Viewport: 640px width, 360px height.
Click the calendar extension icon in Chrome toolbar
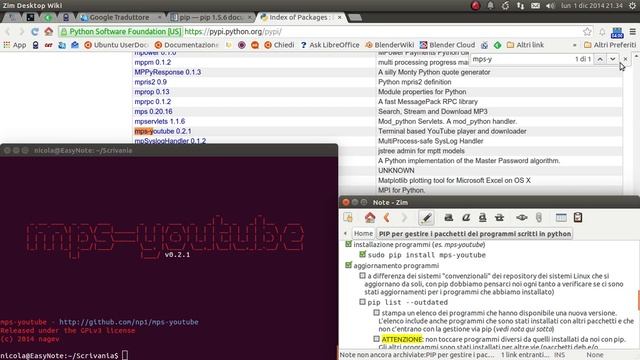tap(617, 32)
